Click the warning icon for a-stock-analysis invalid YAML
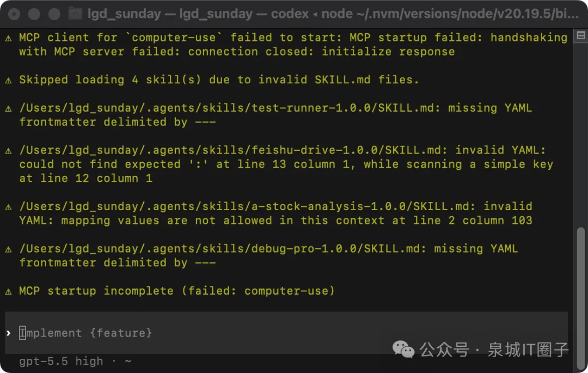 click(x=8, y=207)
